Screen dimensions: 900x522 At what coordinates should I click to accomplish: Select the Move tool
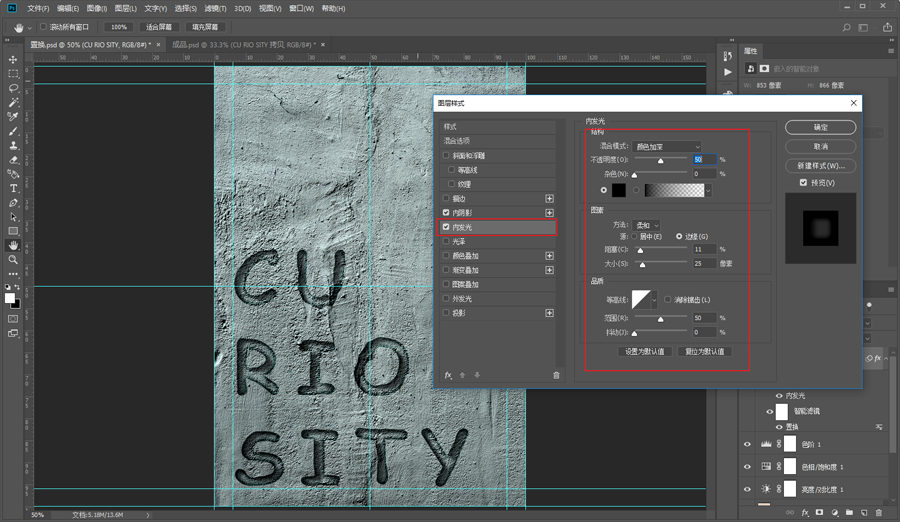14,60
